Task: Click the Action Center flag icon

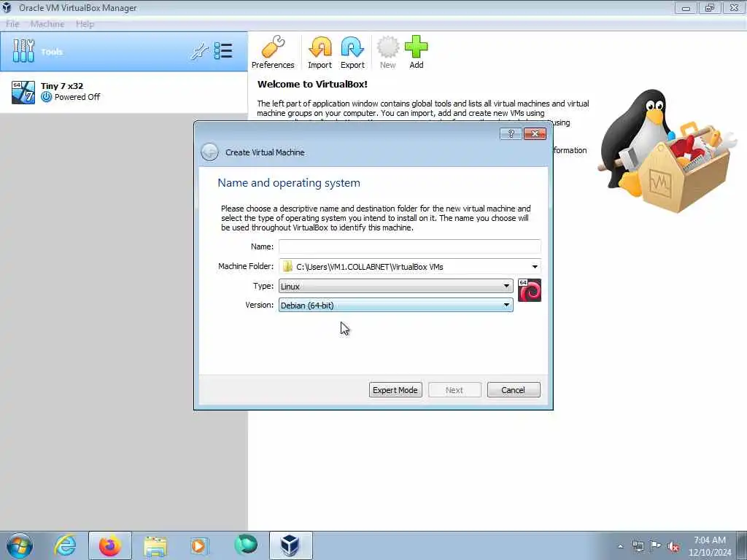Action: [656, 546]
